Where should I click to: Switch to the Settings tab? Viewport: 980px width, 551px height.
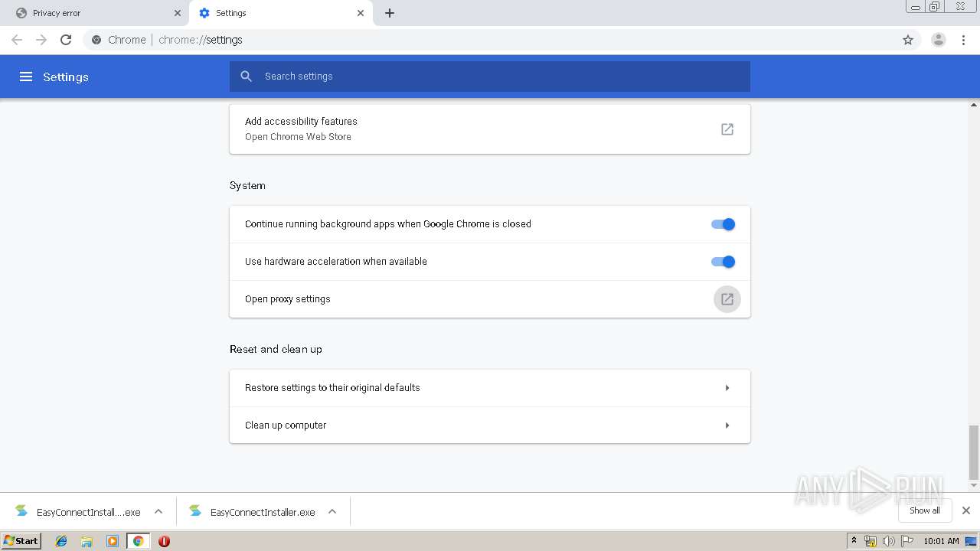pyautogui.click(x=280, y=13)
